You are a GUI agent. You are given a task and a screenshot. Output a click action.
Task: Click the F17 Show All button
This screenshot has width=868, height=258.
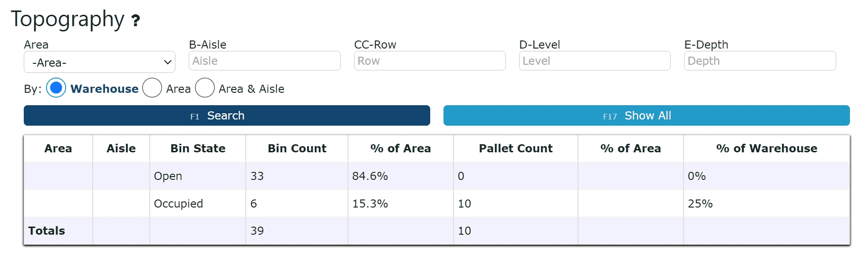(x=646, y=116)
